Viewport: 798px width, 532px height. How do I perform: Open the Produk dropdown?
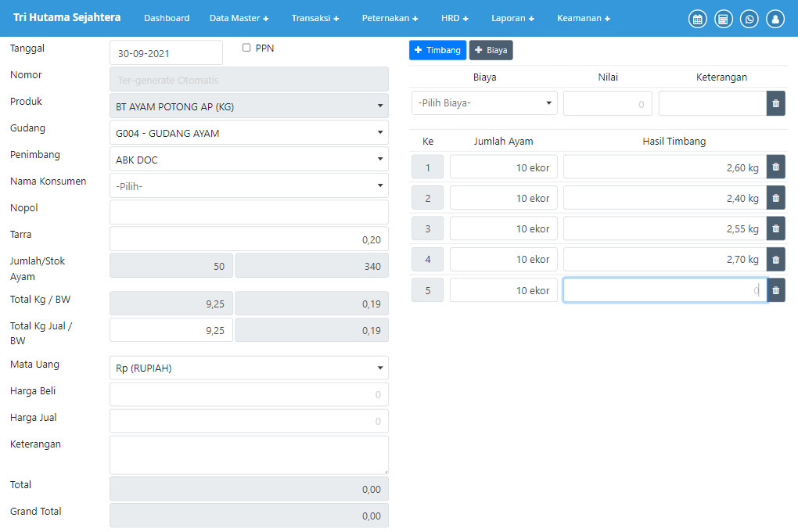point(249,106)
